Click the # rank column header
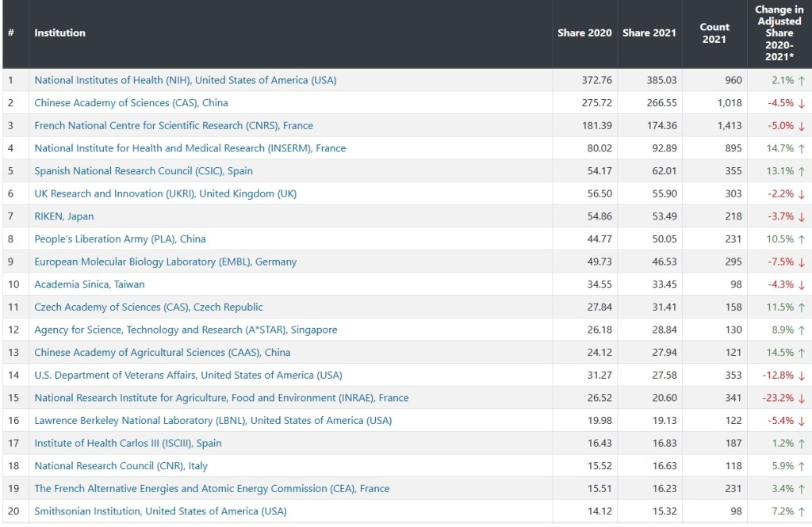The width and height of the screenshot is (812, 527). click(11, 33)
